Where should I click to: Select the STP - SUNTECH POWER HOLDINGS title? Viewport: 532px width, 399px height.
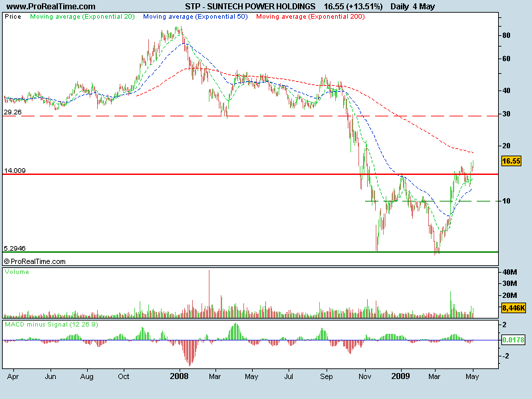coord(250,7)
